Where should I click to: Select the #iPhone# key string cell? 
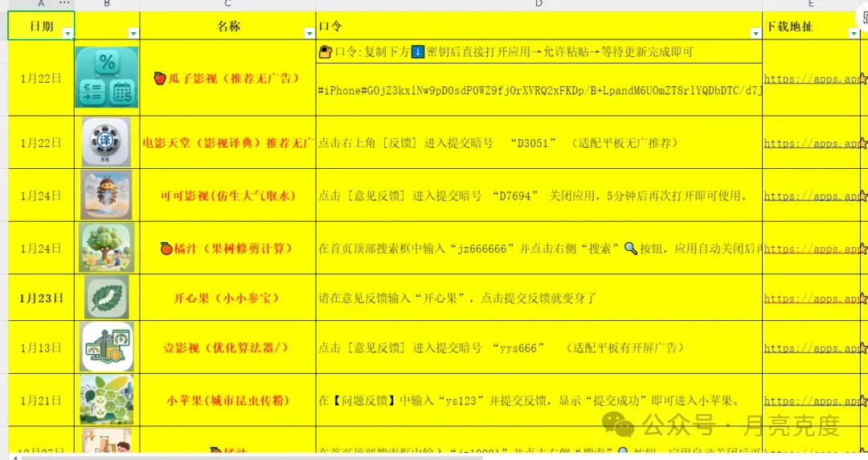538,90
